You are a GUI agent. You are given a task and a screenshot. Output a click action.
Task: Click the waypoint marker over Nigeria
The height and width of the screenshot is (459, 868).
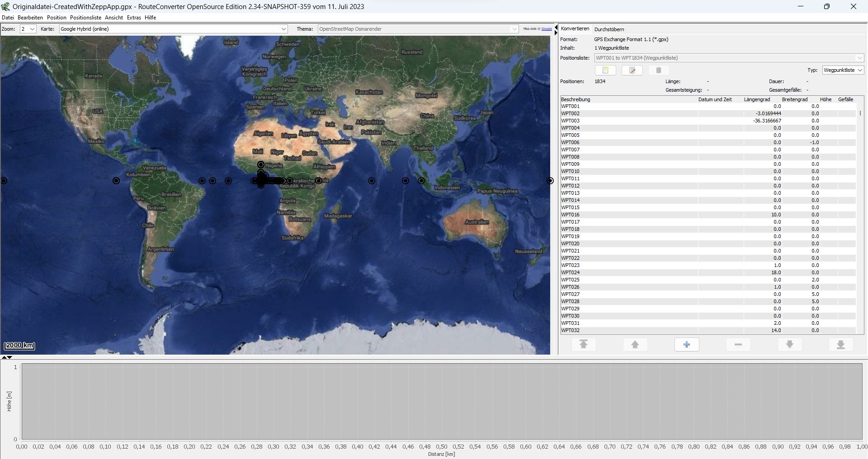(x=261, y=164)
